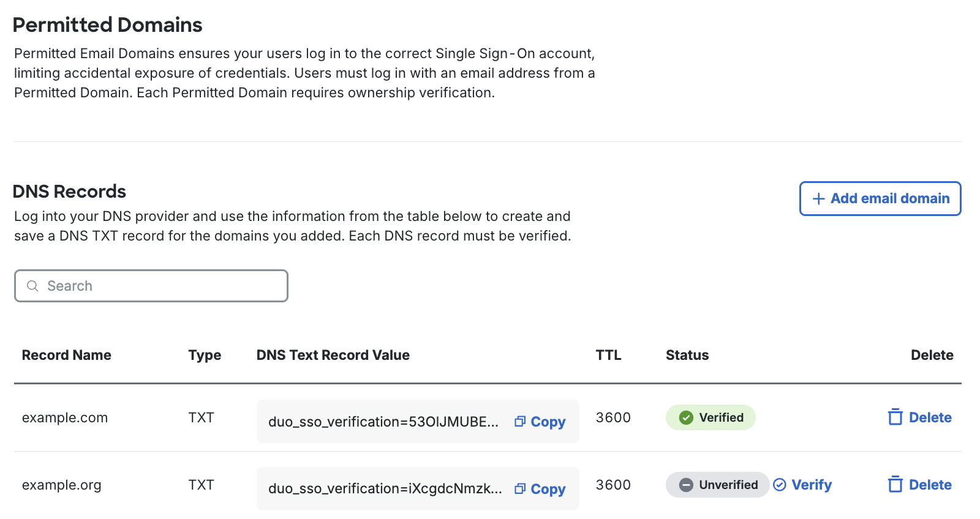Select the duo_sso_verification=53OIJMUBE value text
The width and height of the screenshot is (980, 519).
[383, 422]
